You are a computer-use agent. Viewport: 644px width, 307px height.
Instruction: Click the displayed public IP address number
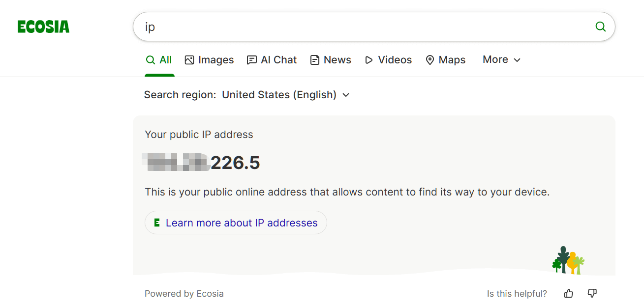coord(202,163)
